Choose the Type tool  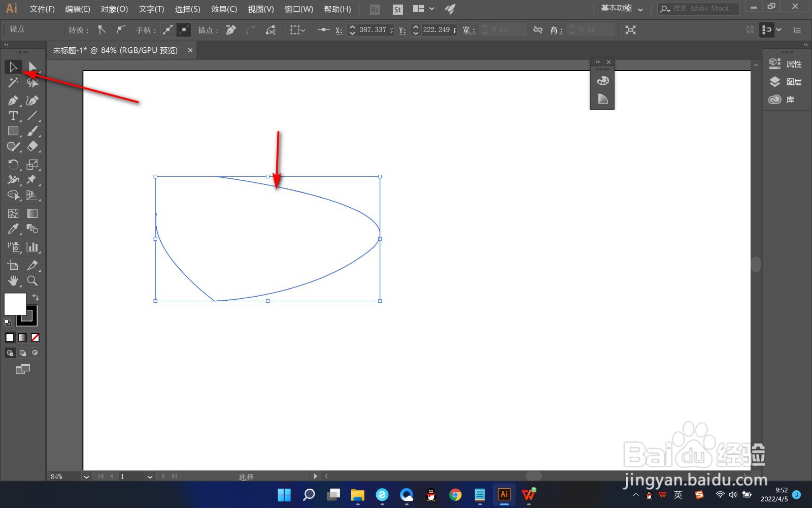[x=13, y=116]
